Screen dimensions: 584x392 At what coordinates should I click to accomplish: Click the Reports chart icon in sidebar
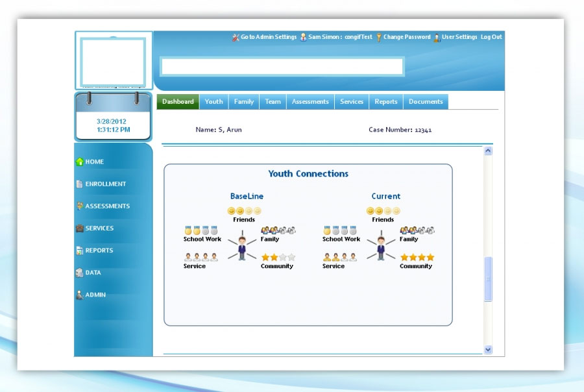(x=79, y=251)
